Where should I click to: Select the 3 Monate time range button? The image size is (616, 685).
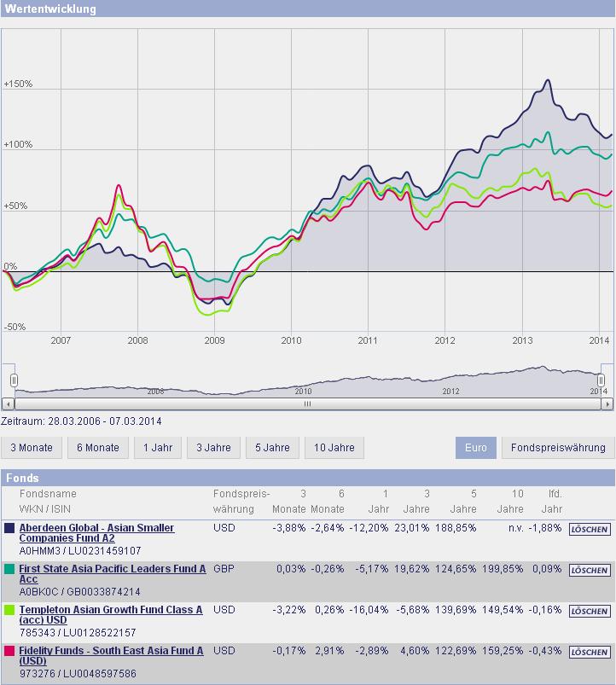[32, 448]
